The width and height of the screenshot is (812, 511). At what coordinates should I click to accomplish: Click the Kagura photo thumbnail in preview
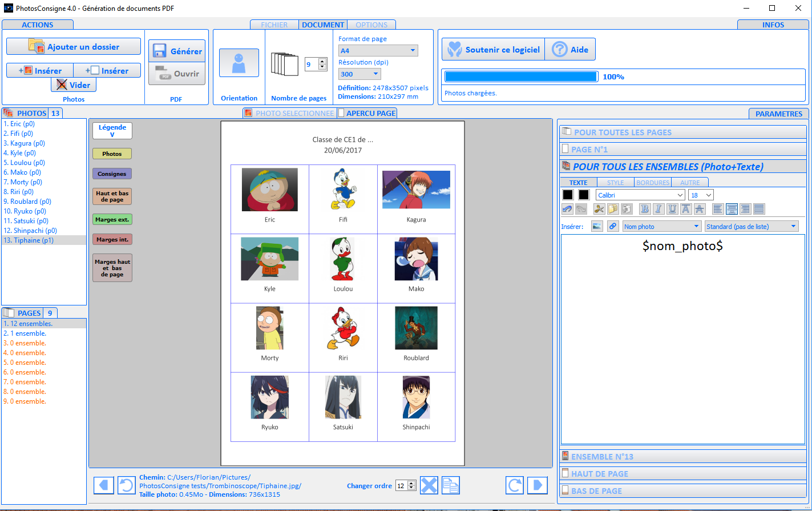tap(416, 190)
